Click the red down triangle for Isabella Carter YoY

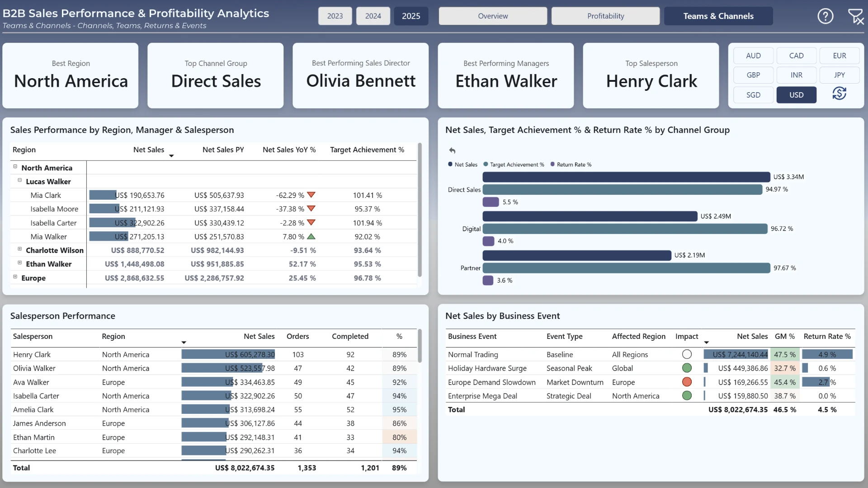click(311, 222)
